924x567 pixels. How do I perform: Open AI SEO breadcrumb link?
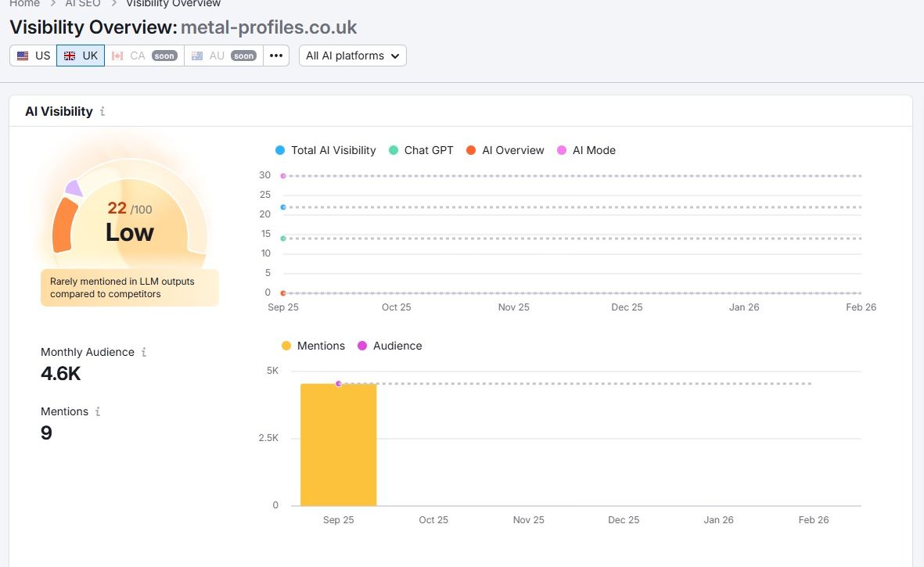pos(83,3)
